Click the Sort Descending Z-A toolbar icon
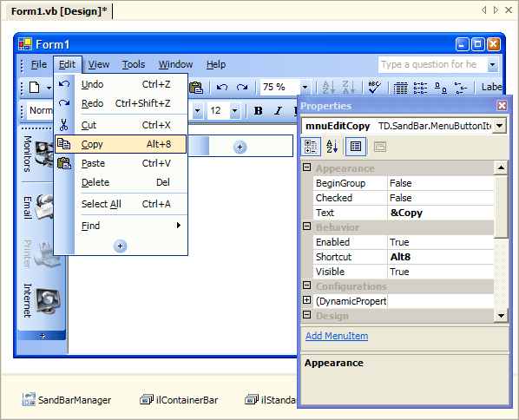 tap(349, 88)
